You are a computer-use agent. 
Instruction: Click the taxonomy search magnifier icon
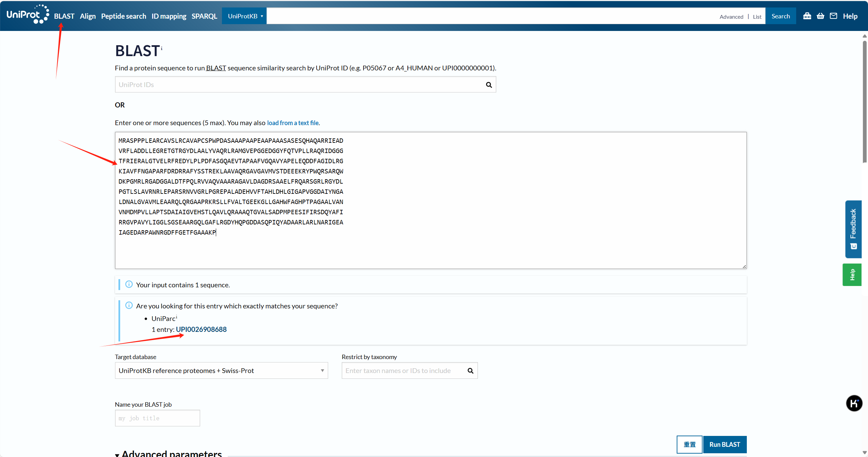point(470,371)
